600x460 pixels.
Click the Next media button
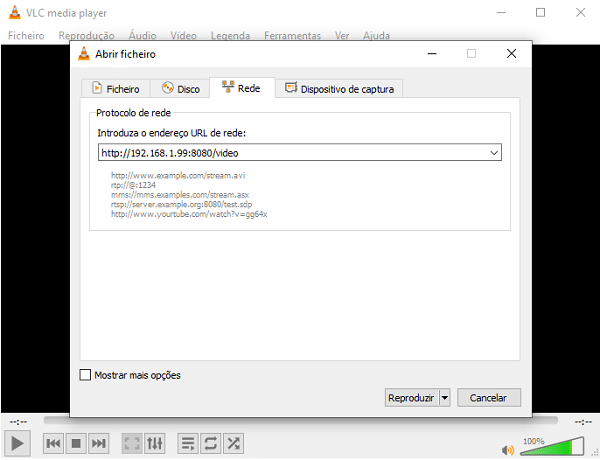[x=99, y=444]
